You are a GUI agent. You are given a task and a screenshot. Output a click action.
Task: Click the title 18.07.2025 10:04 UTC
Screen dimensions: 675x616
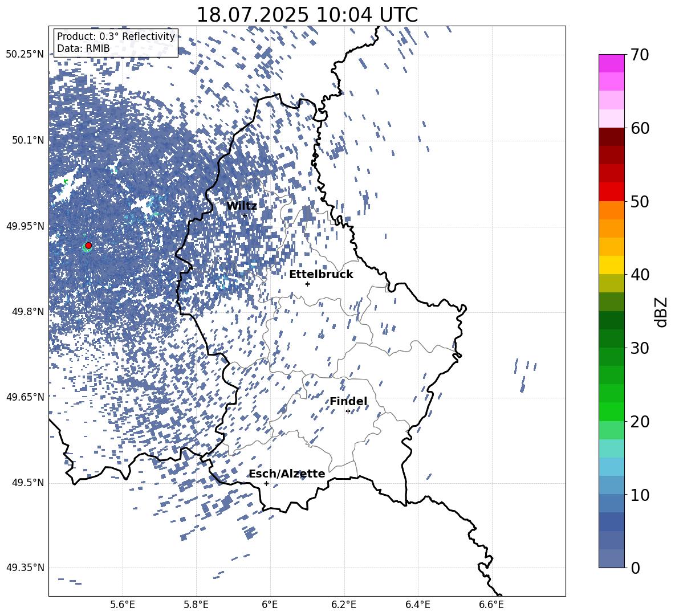[307, 15]
